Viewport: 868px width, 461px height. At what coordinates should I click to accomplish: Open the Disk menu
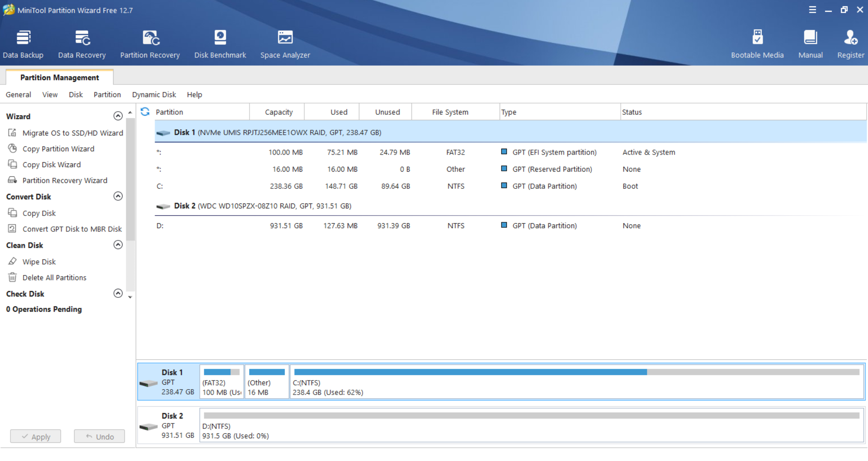point(75,94)
